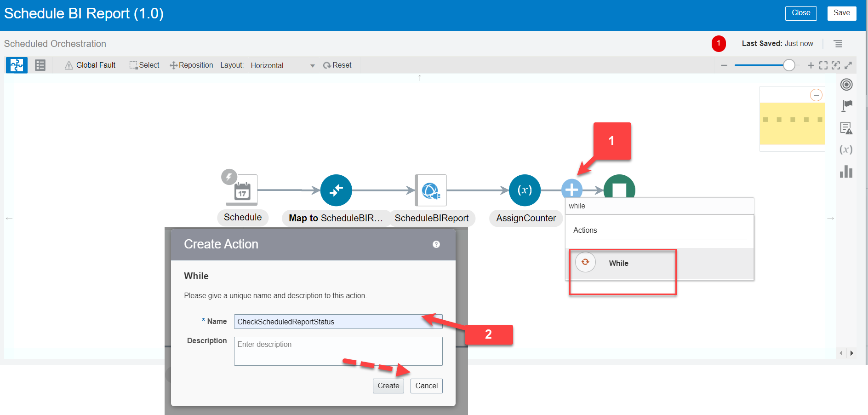Open the hamburger actions menu

coord(838,44)
